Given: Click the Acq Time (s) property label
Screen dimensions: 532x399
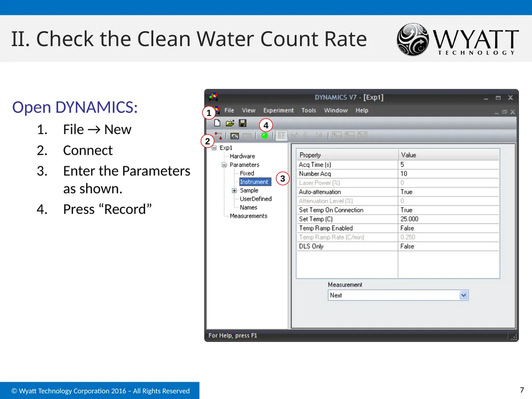Looking at the screenshot, I should [x=315, y=165].
